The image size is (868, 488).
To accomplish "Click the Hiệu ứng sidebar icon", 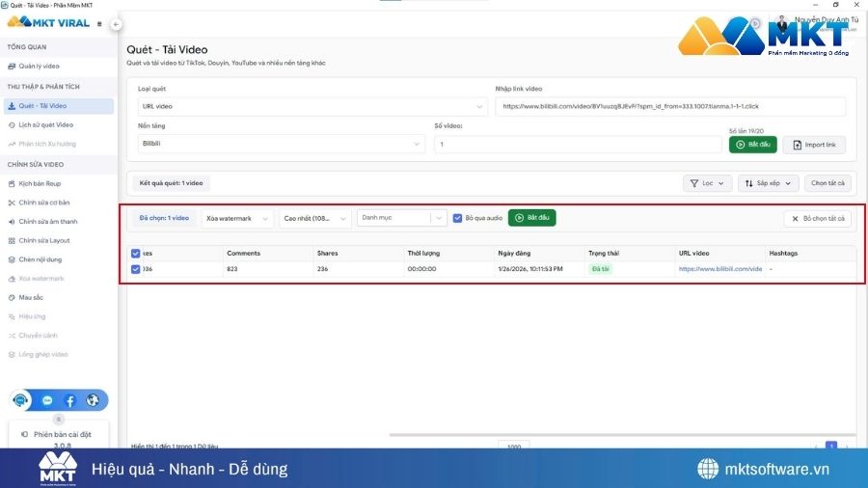I will (x=12, y=316).
